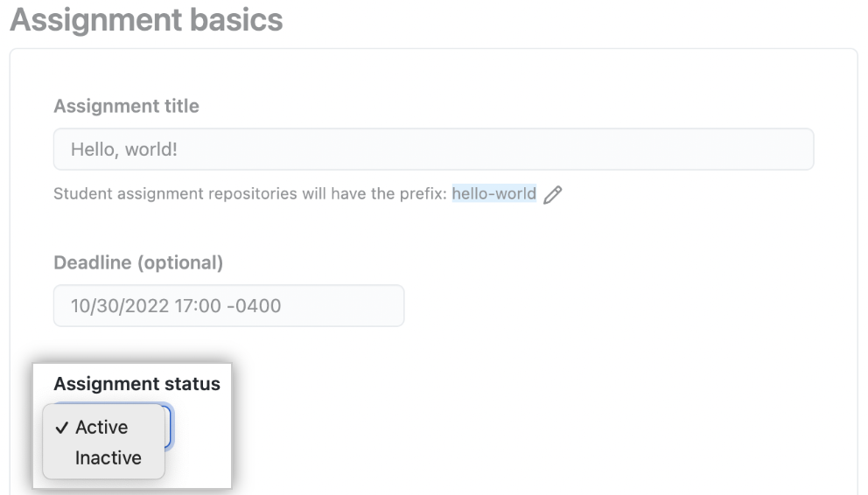This screenshot has height=495, width=868.
Task: Choose Active in the status menu
Action: click(103, 427)
